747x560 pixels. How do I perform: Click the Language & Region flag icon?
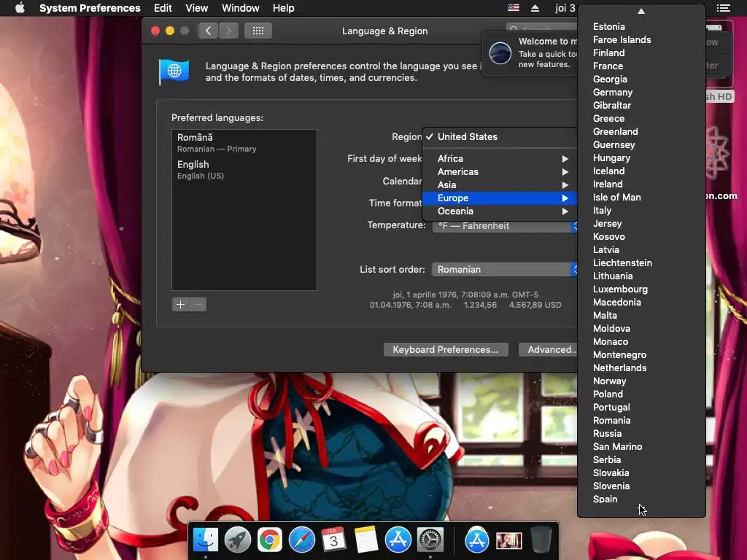click(174, 72)
